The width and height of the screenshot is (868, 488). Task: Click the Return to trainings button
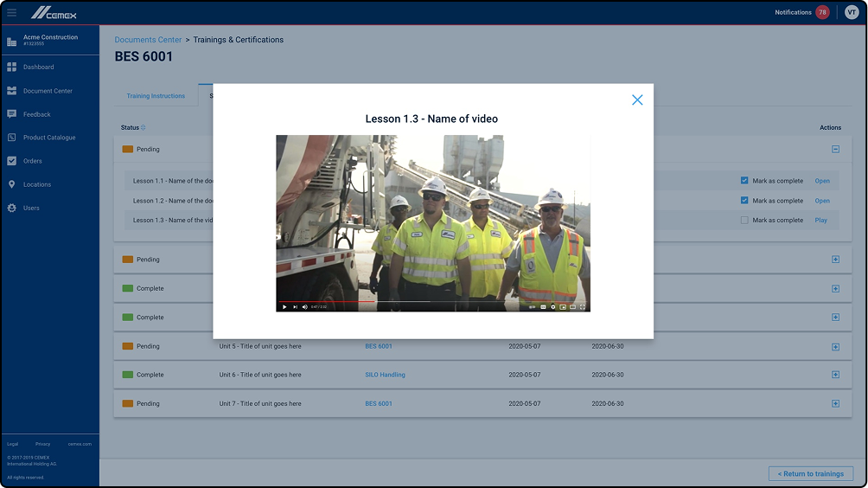coord(811,473)
